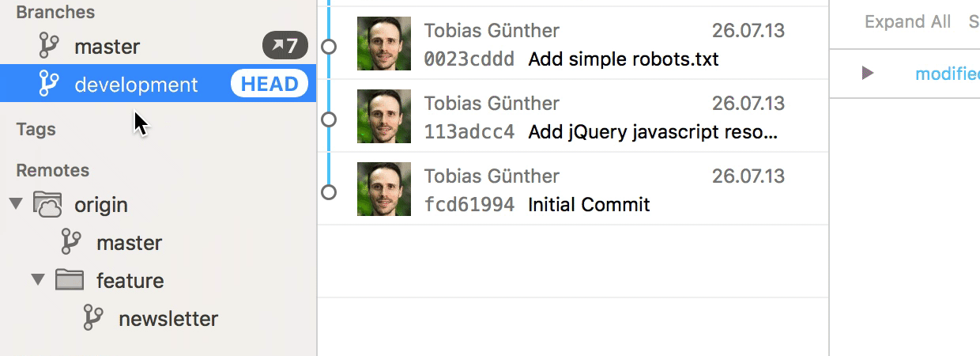Click the development branch icon
The height and width of the screenshot is (356, 980).
50,85
